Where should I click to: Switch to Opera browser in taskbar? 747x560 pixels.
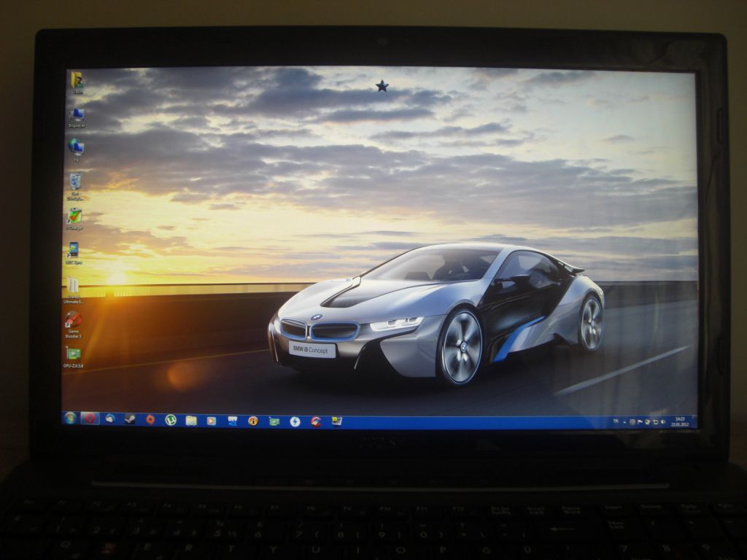tap(90, 419)
